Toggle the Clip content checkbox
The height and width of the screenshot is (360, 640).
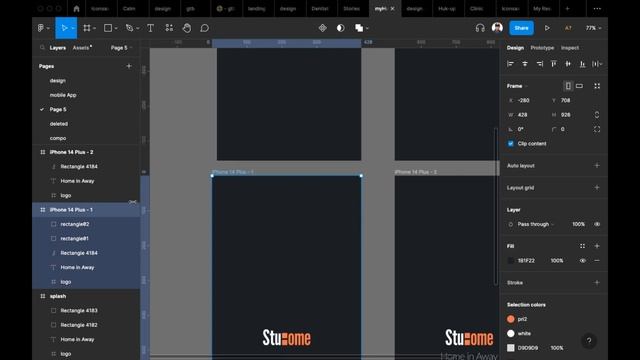point(511,144)
